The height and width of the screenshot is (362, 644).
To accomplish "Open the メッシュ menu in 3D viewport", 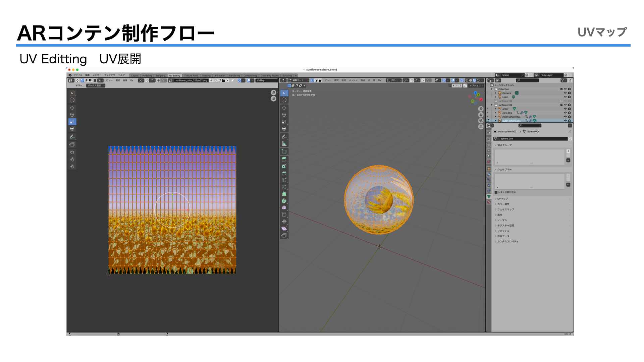I will click(x=353, y=80).
